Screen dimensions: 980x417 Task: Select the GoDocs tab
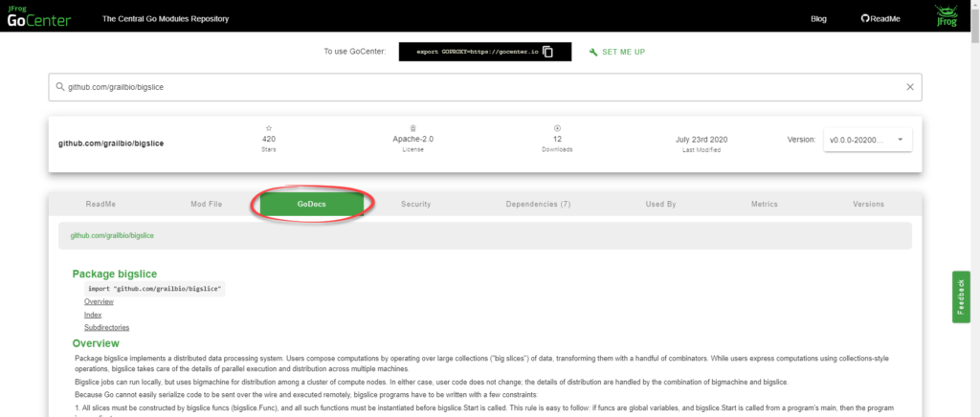(x=311, y=204)
